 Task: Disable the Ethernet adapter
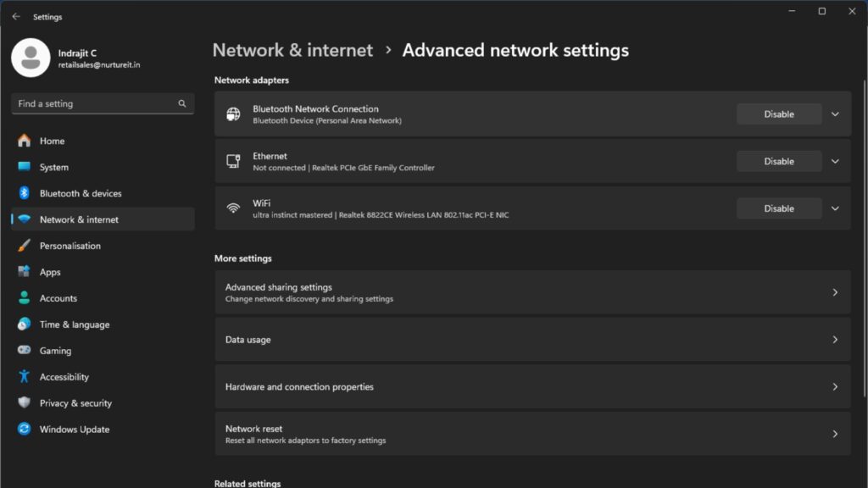778,161
